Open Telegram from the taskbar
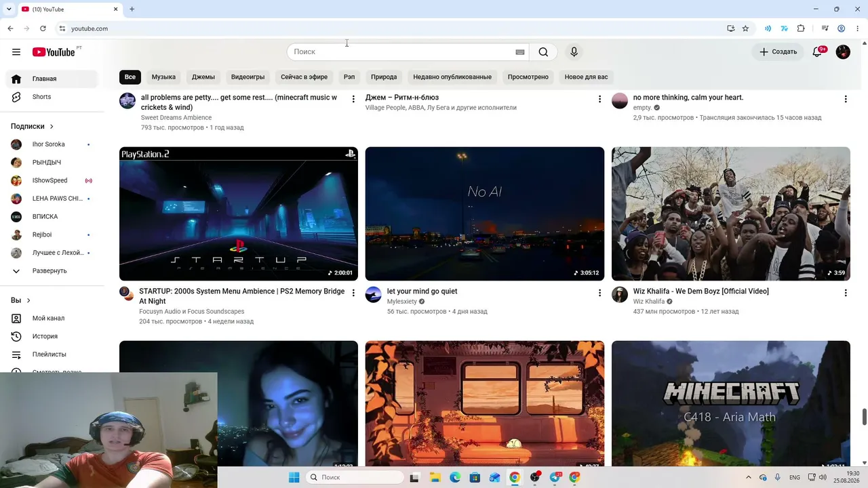This screenshot has height=488, width=868. [555, 477]
